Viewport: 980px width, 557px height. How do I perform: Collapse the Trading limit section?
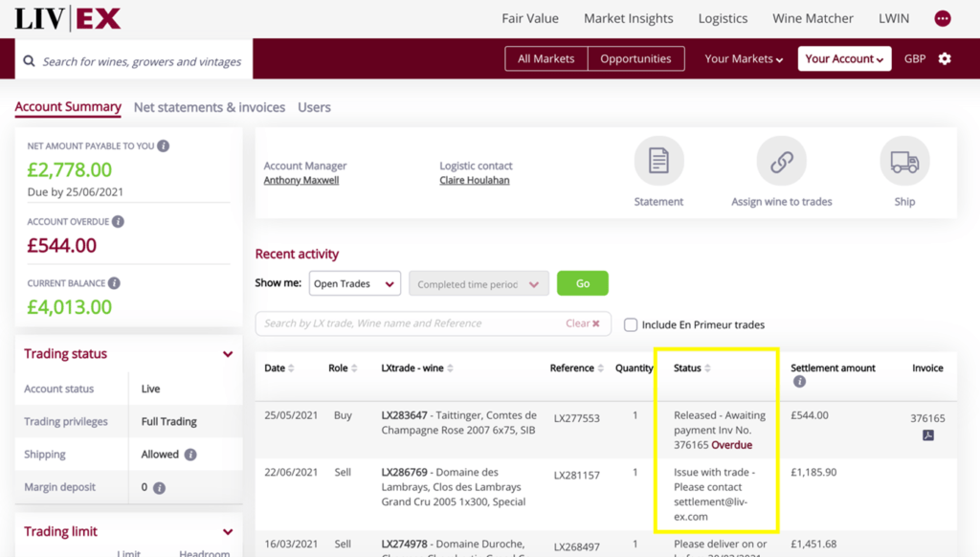(228, 532)
